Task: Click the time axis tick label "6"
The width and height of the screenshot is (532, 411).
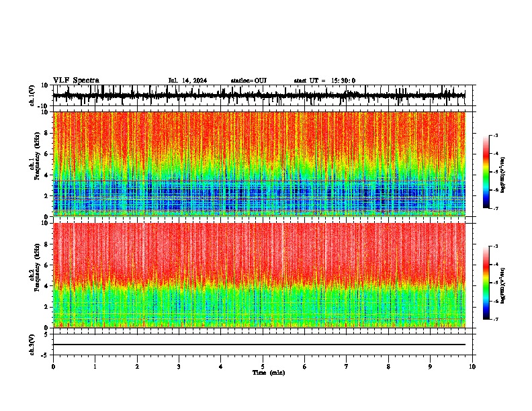Action: pyautogui.click(x=305, y=367)
